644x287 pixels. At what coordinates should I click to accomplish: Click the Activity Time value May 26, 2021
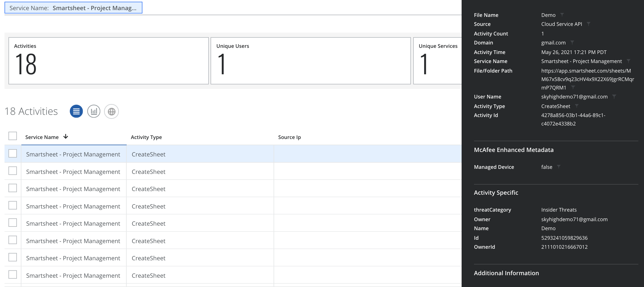[x=574, y=52]
